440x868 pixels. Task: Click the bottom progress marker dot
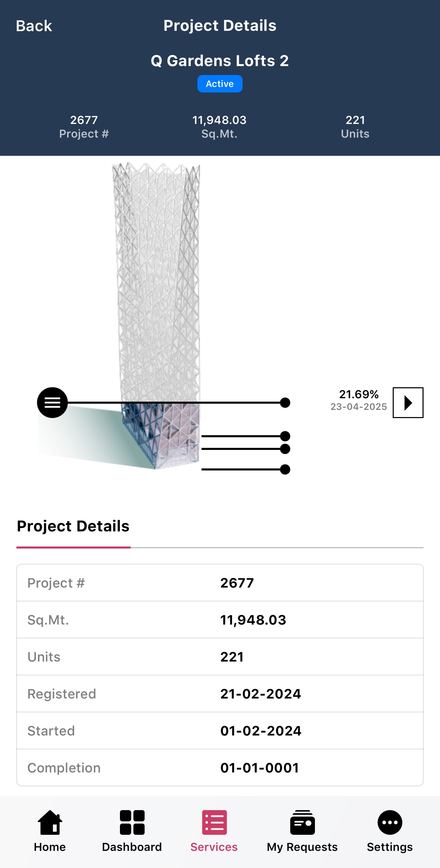pyautogui.click(x=285, y=469)
